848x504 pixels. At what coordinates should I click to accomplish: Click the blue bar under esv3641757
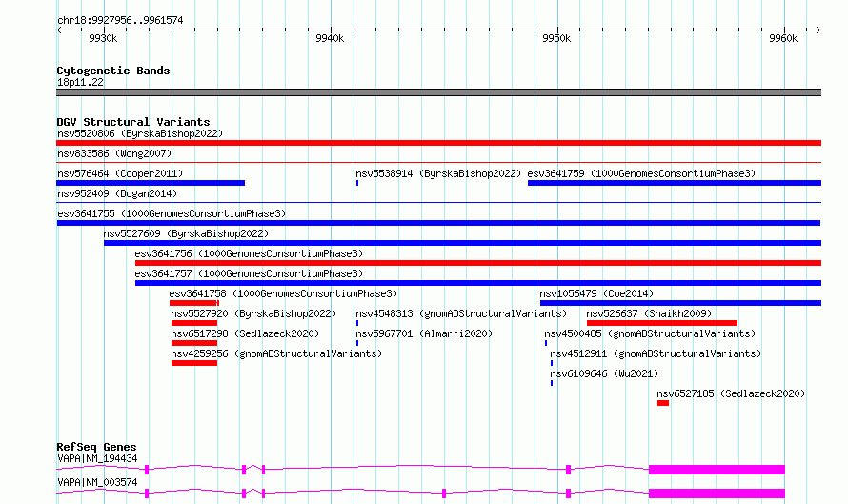[x=478, y=283]
